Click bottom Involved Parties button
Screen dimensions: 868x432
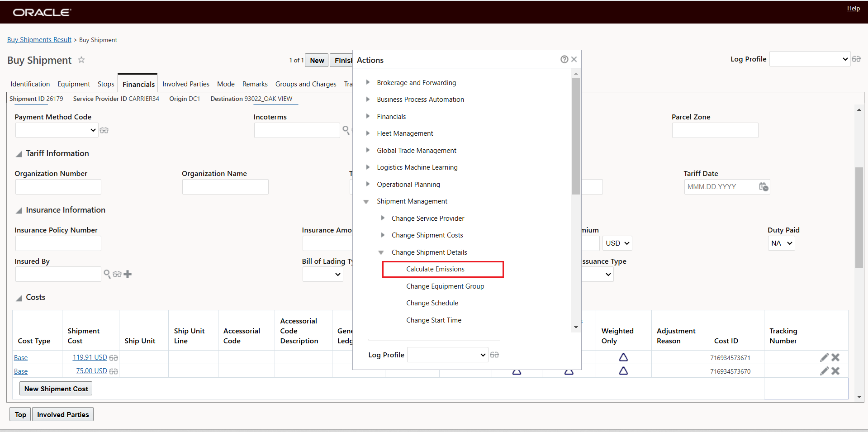(x=63, y=414)
